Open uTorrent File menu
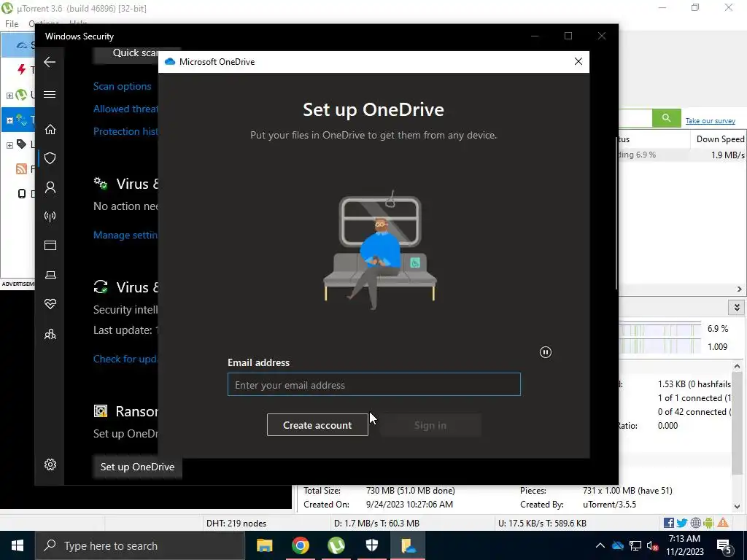The width and height of the screenshot is (747, 560). point(12,23)
